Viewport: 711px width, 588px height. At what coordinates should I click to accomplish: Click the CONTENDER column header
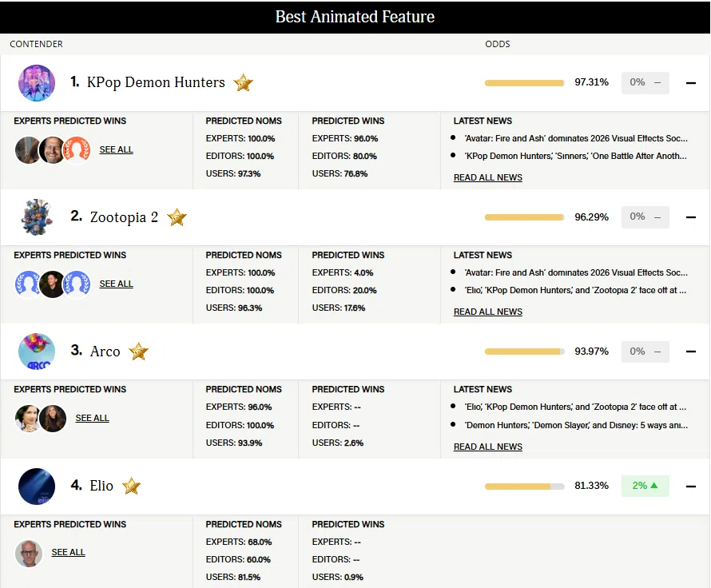[x=36, y=44]
